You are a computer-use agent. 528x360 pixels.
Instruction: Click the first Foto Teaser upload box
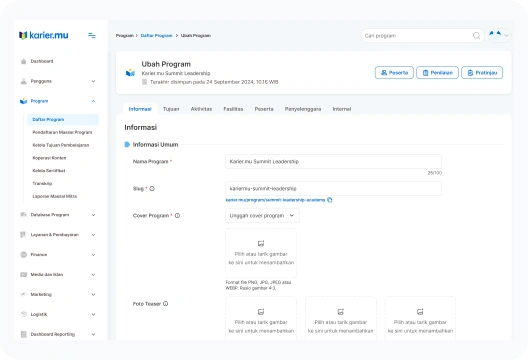[x=261, y=319]
